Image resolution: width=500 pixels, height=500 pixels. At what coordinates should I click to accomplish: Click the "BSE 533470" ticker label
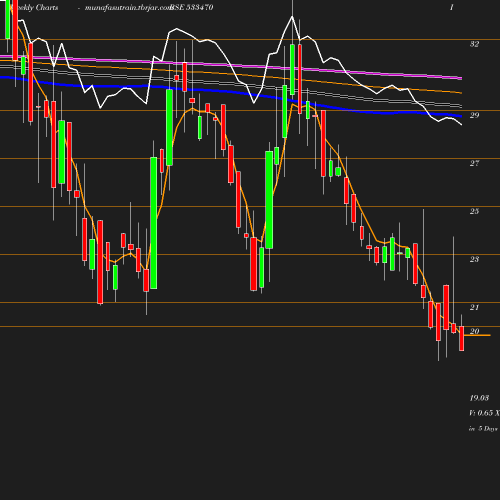click(191, 7)
